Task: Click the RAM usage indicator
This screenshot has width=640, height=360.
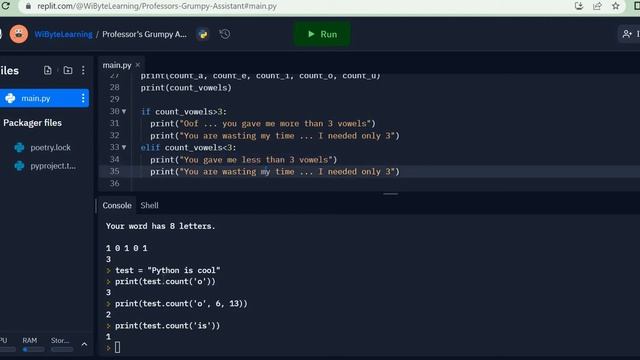Action: pyautogui.click(x=33, y=344)
